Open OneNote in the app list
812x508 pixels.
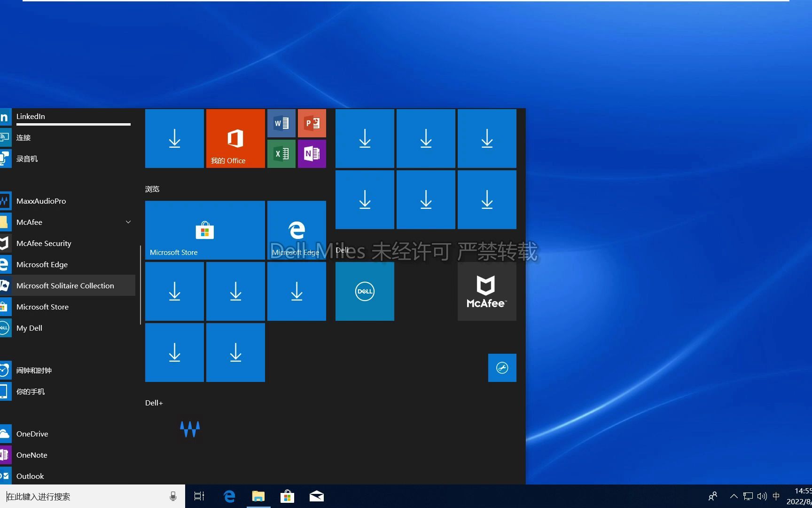(x=68, y=455)
